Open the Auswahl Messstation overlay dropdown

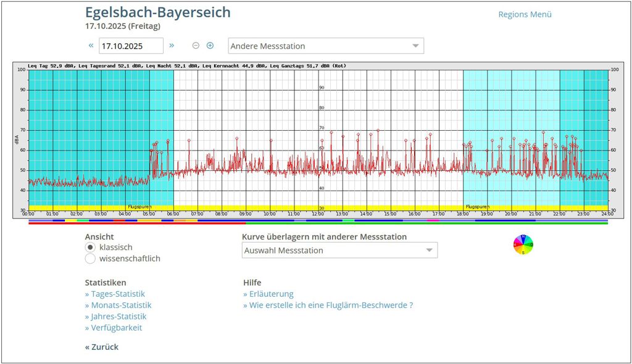point(339,250)
